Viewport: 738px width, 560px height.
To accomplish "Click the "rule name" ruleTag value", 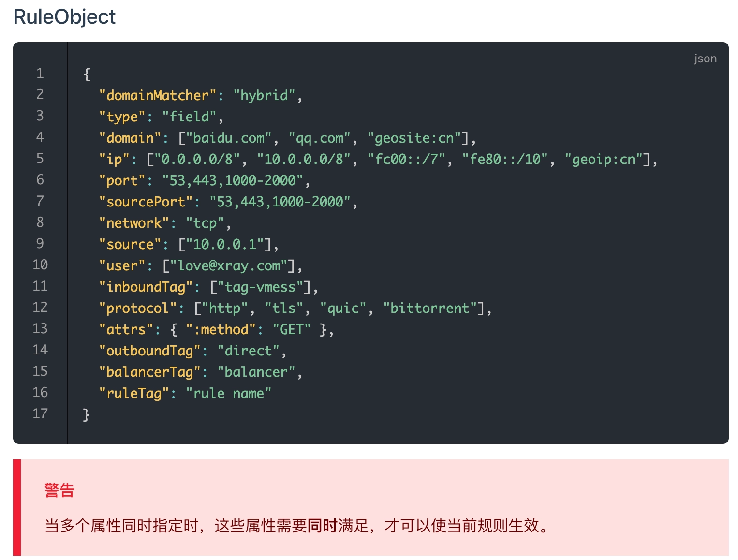I will click(x=228, y=393).
